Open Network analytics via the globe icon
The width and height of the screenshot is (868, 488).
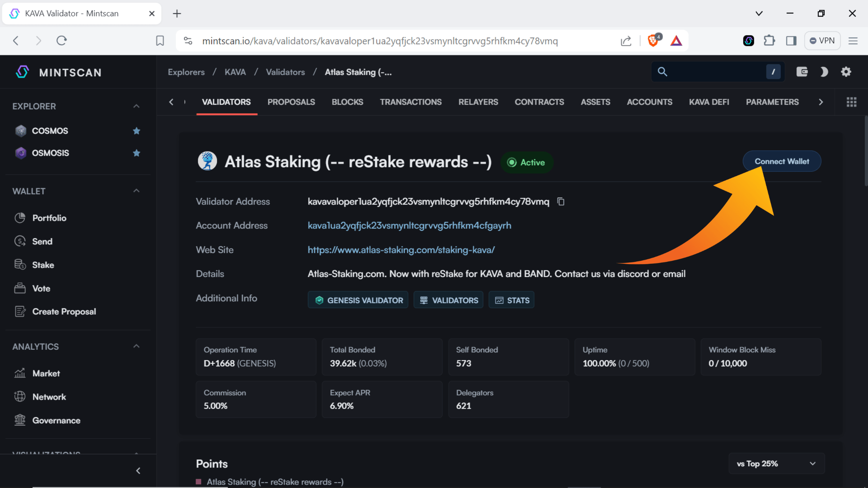(x=20, y=397)
